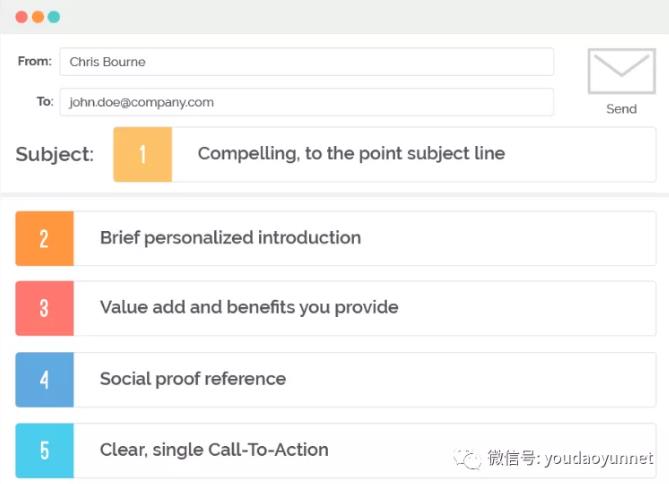
Task: Select the Brief personalized introduction row
Action: coord(364,238)
